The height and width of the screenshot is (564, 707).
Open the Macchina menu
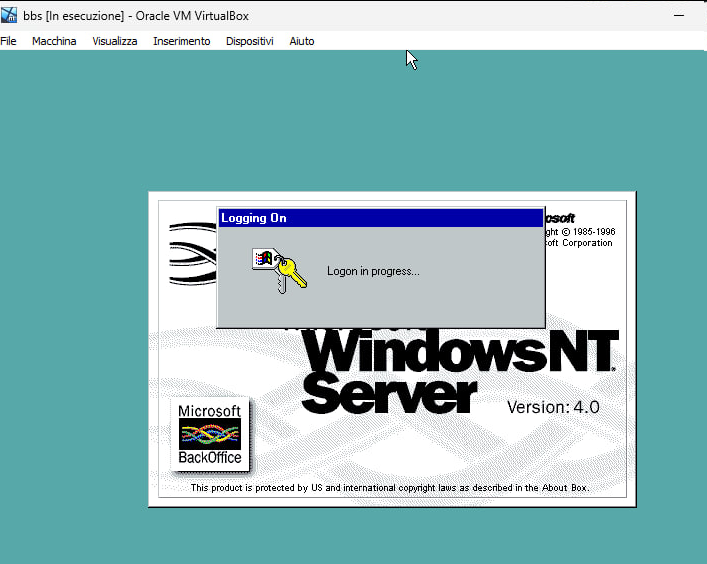click(54, 41)
